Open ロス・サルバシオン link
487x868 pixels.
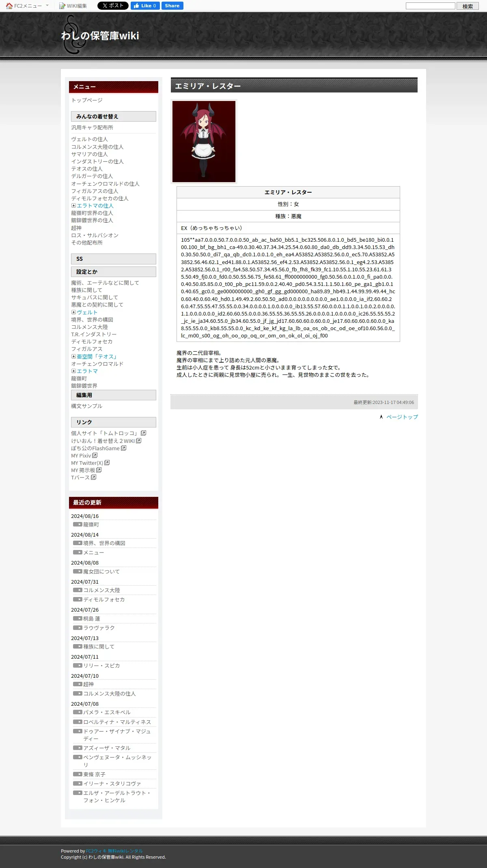(x=95, y=235)
